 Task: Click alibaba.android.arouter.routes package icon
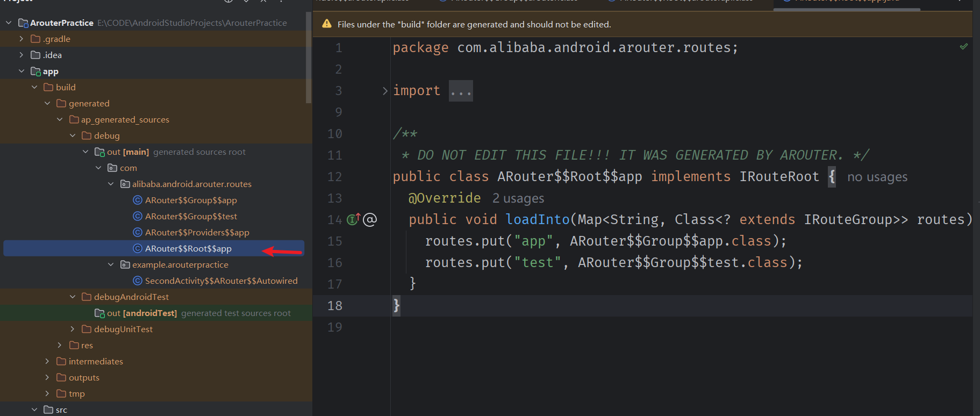(125, 184)
